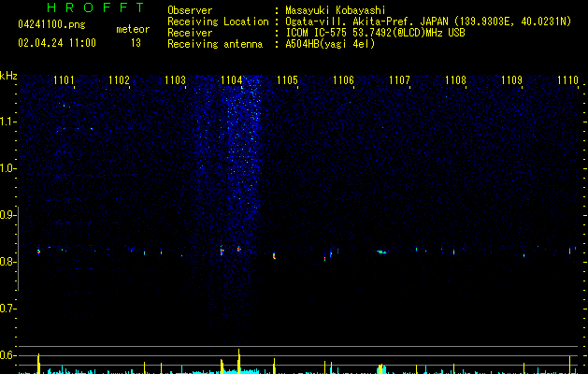
Task: Click the Receiver label
Action: [190, 33]
